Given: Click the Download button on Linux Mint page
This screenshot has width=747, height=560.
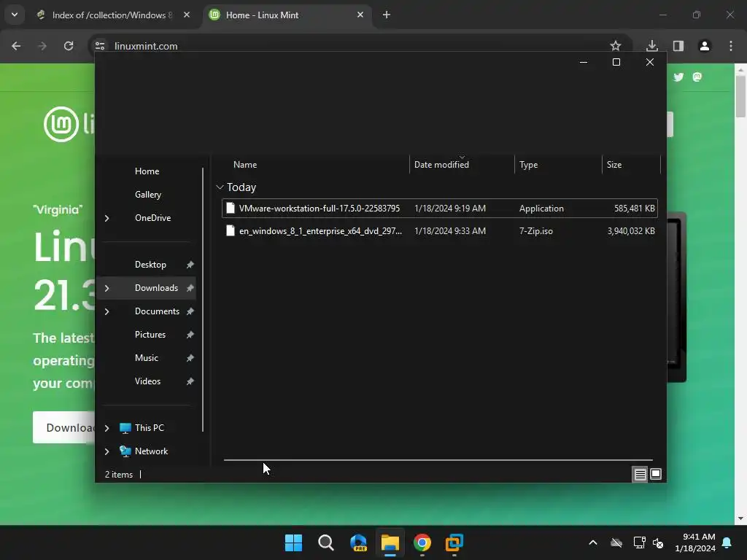Looking at the screenshot, I should [64, 427].
